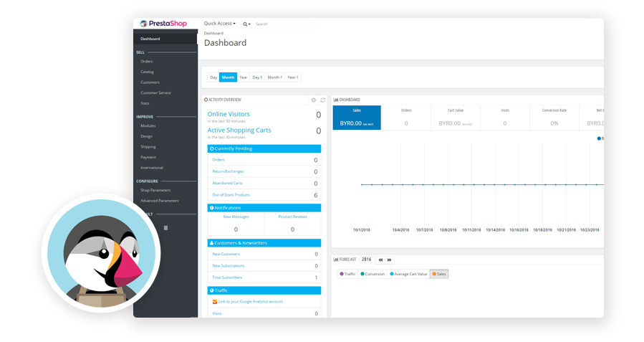Click the Google Analytics icon
Screen dimensions: 644x342
(x=214, y=302)
